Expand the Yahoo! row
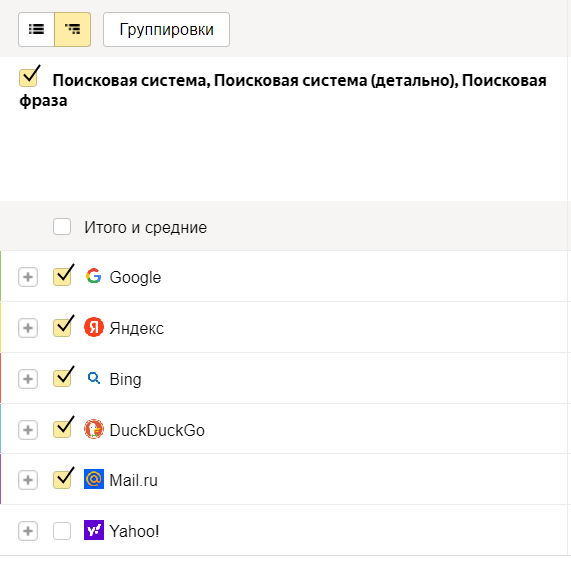 [x=28, y=531]
